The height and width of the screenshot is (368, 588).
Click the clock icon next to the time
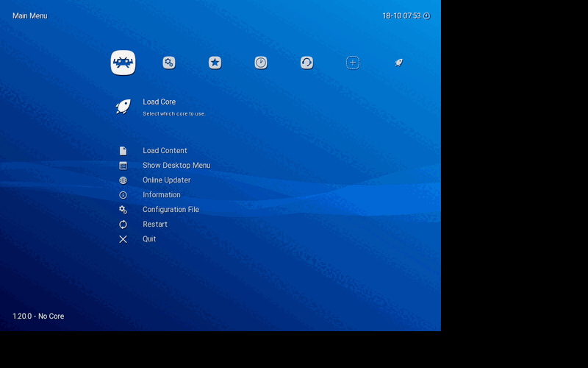click(427, 15)
